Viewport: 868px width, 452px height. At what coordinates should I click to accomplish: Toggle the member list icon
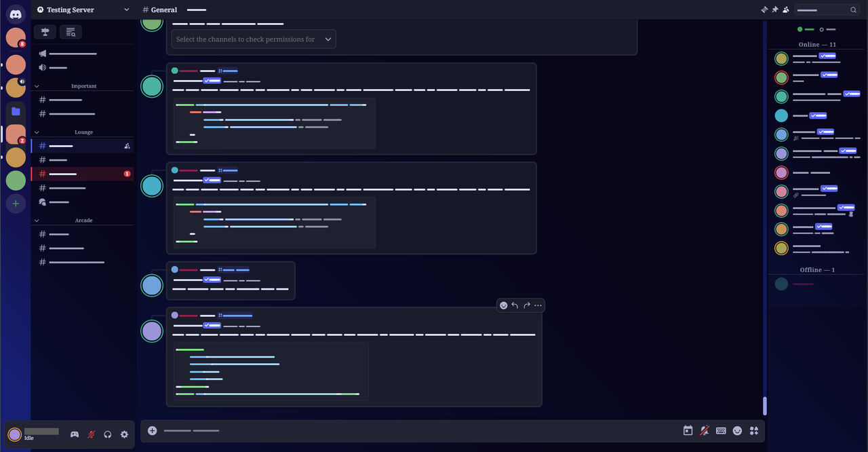tap(785, 10)
